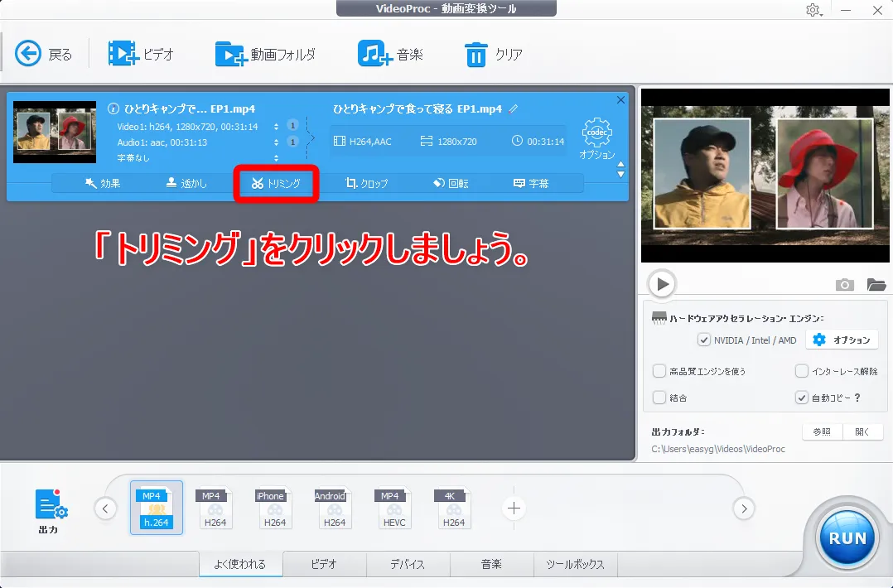
Task: Click the preview video frame
Action: click(x=765, y=176)
